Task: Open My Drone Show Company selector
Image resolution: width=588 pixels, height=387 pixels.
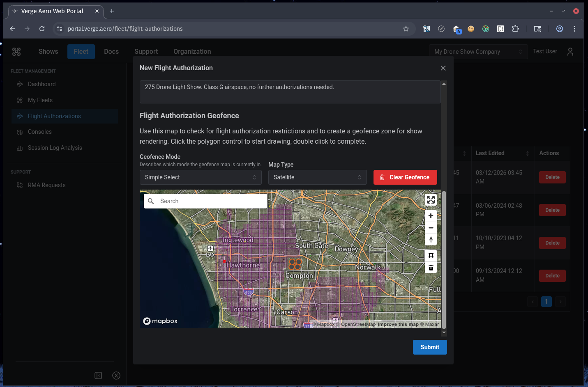Action: (478, 52)
